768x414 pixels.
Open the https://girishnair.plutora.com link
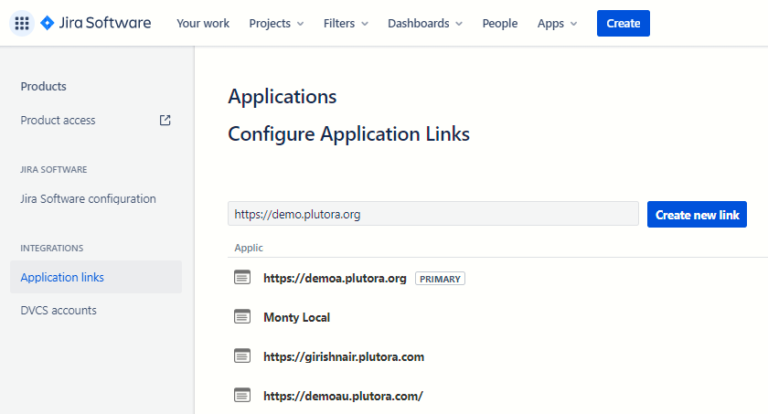[344, 357]
